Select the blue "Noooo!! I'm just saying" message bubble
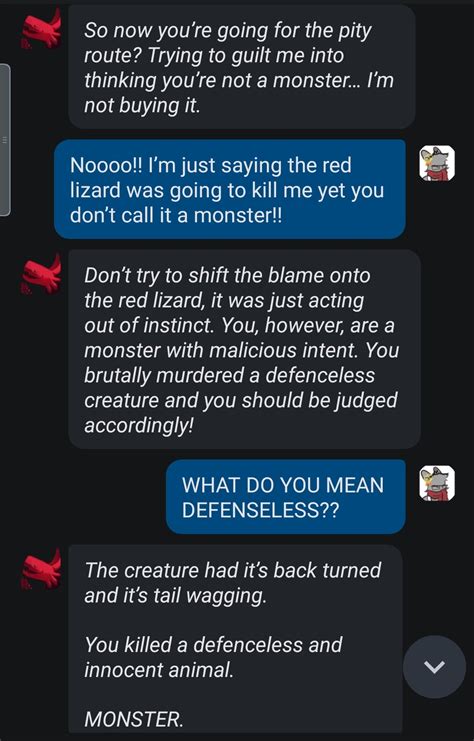The height and width of the screenshot is (741, 474). 230,189
